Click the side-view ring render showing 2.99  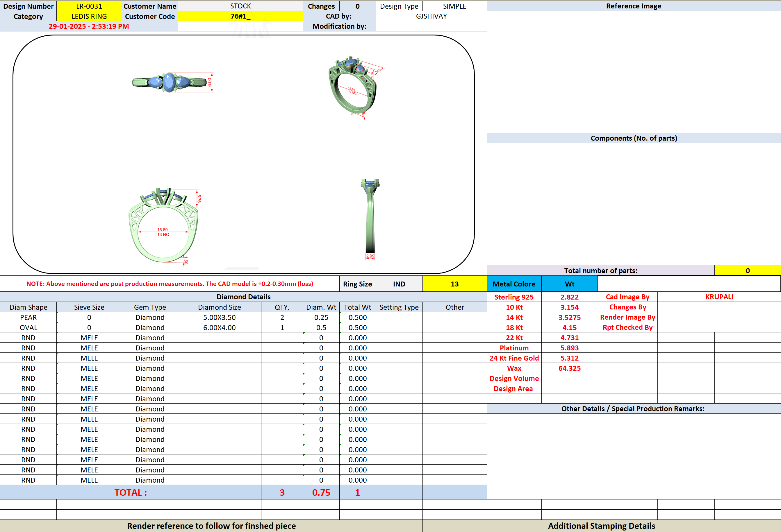[370, 219]
